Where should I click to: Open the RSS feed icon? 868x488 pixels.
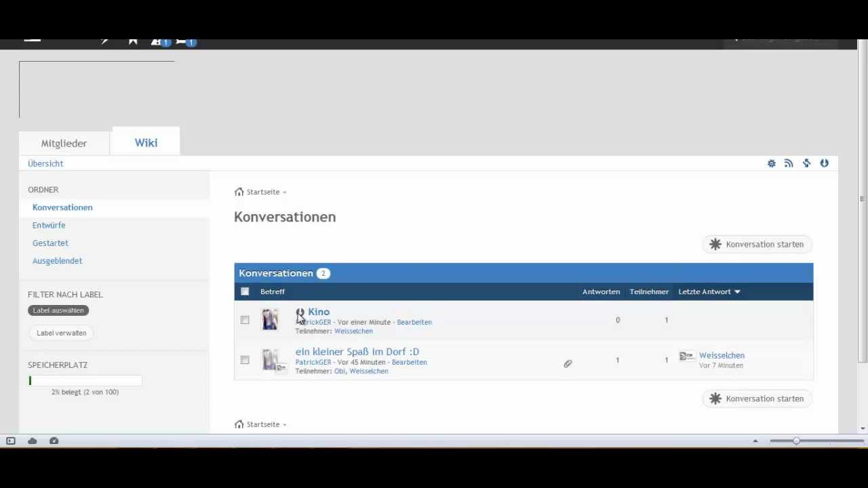[789, 163]
